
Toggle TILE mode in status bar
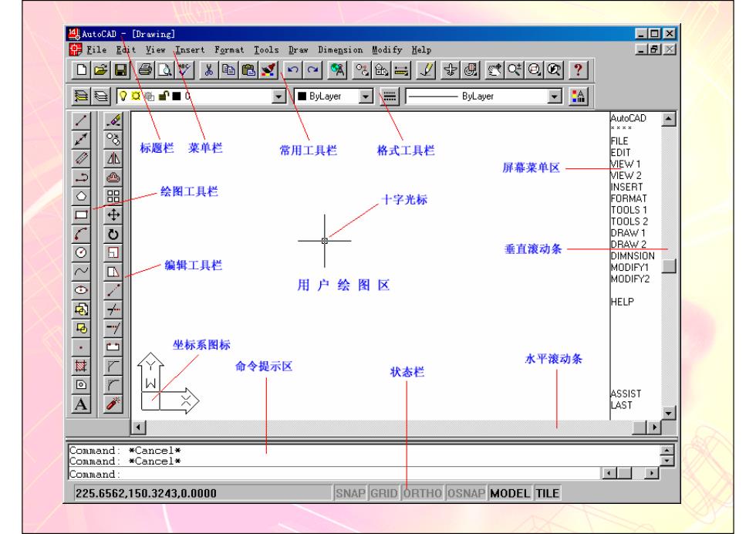(x=547, y=493)
